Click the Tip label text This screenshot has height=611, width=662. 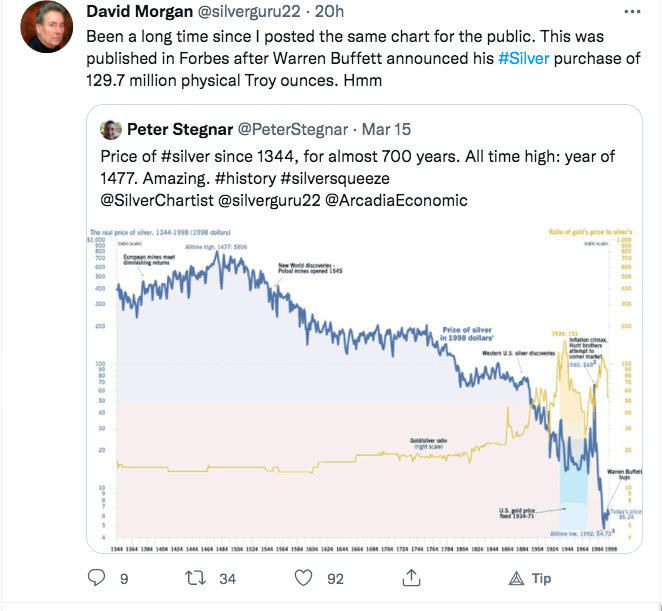[x=541, y=578]
